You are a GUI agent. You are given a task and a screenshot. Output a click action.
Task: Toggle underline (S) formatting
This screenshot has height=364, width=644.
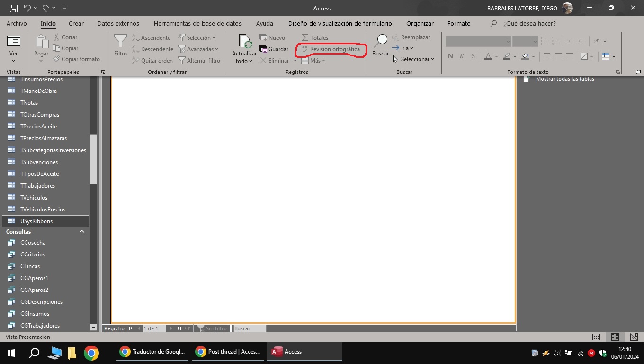click(x=473, y=56)
